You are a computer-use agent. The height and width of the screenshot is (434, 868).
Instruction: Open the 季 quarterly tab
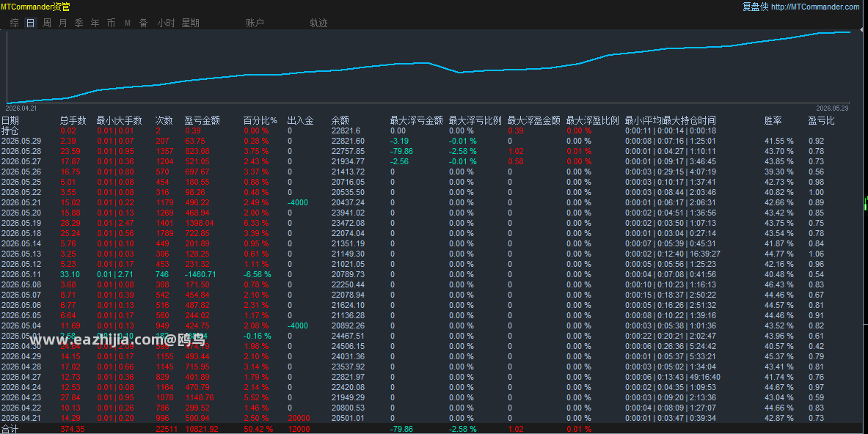[x=79, y=23]
